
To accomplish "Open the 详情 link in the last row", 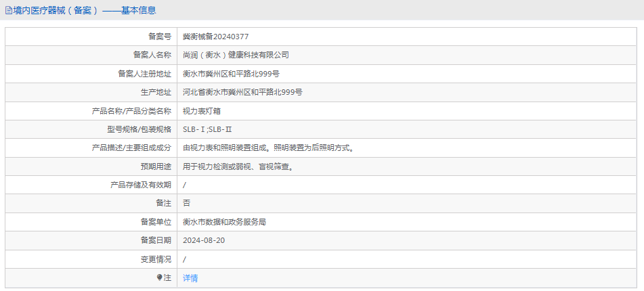I will [x=190, y=278].
